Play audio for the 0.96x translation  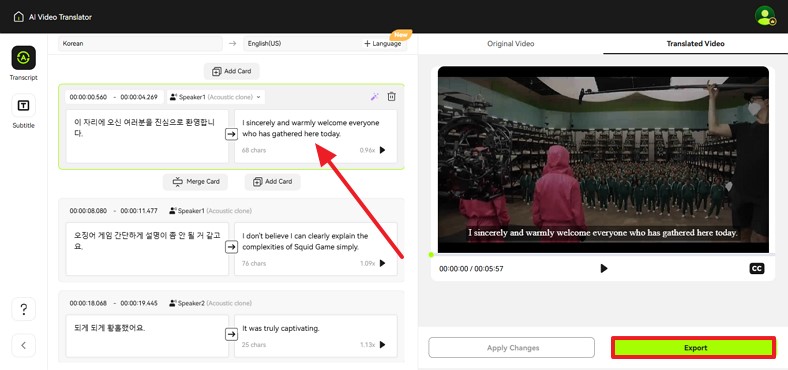pyautogui.click(x=382, y=150)
